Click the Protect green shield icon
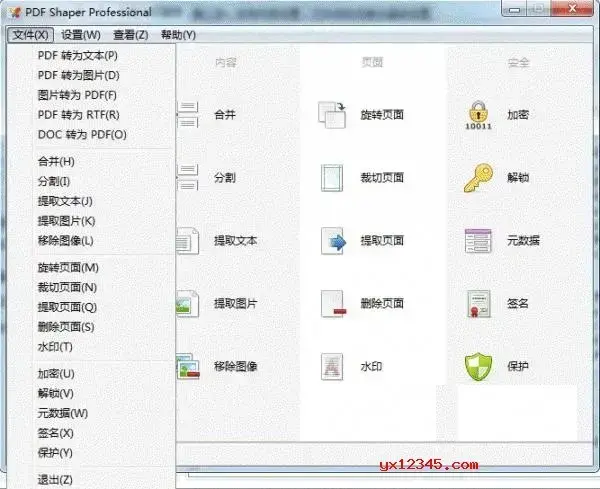This screenshot has height=489, width=600. [x=478, y=367]
